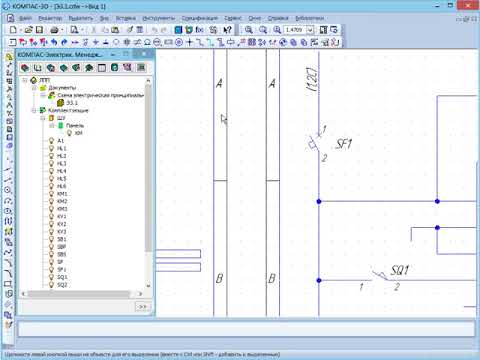Click the >> button below the tree
Screen dimensions: 480x360
point(142,307)
